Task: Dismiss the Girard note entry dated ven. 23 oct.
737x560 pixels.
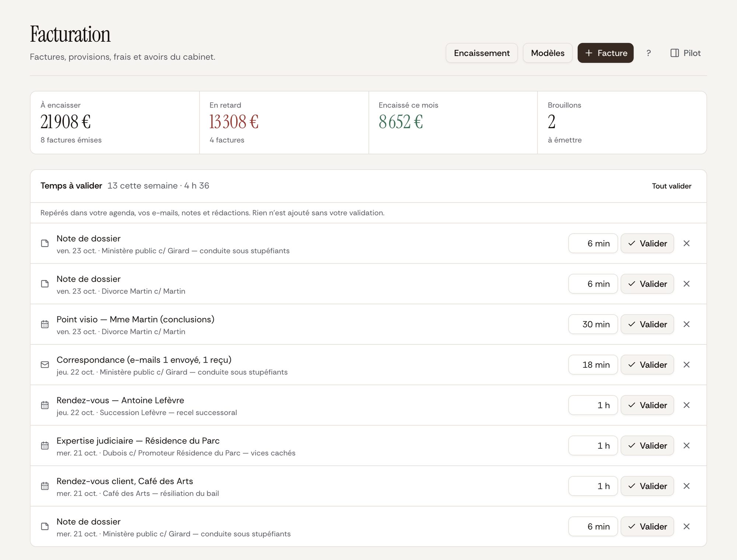Action: (687, 243)
